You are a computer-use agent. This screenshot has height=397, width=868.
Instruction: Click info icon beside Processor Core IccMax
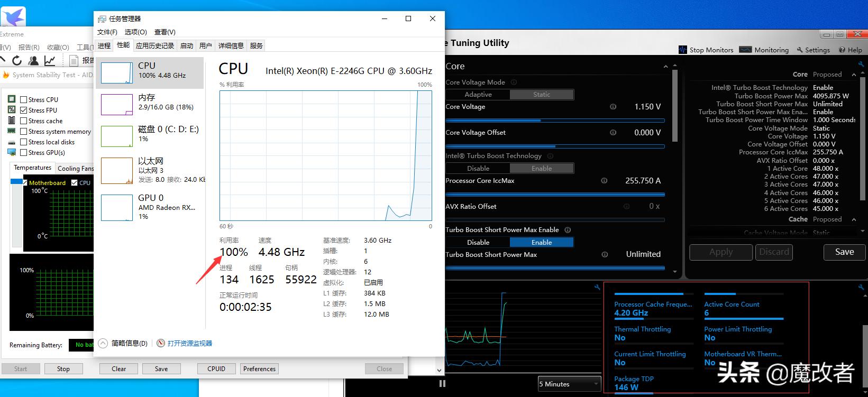[604, 181]
